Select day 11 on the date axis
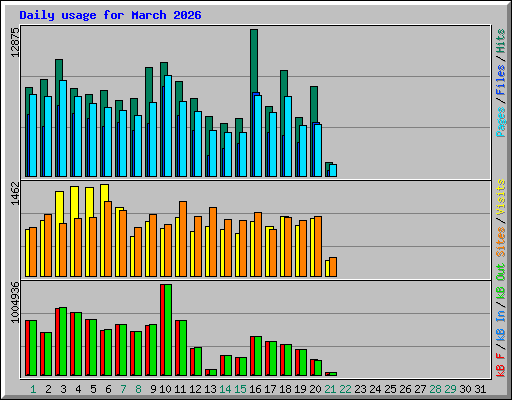This screenshot has width=512, height=400. (180, 389)
